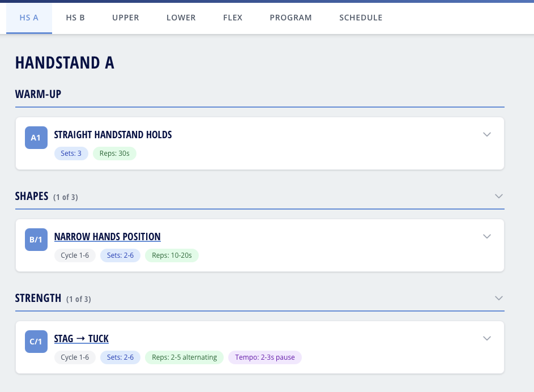The image size is (534, 392).
Task: Open the Upper tab
Action: tap(126, 18)
